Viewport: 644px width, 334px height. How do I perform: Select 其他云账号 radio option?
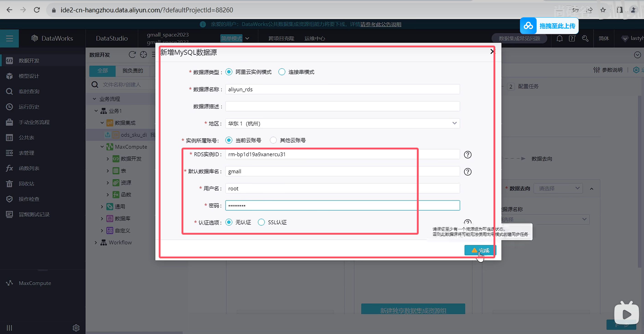pos(273,140)
